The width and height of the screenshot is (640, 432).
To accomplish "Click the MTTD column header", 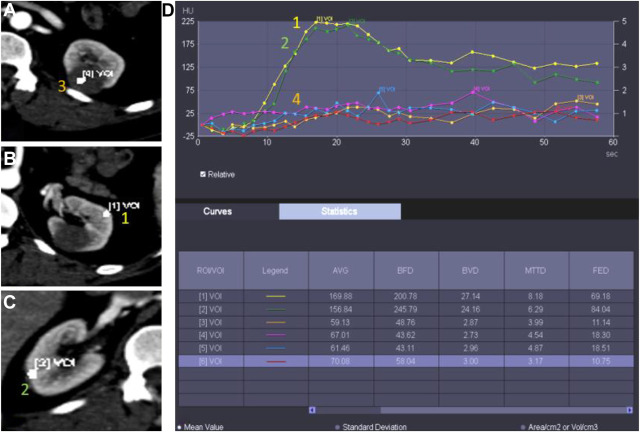I will click(x=536, y=270).
